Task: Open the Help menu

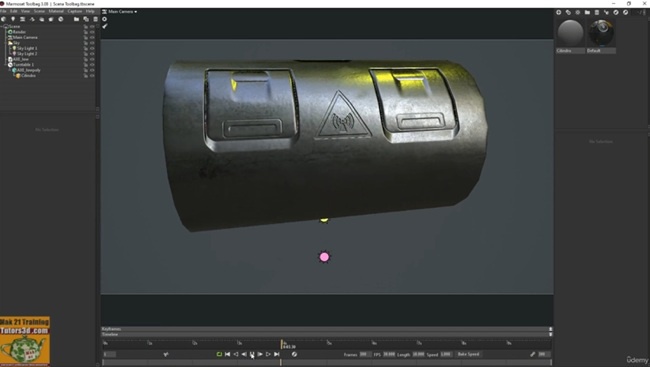Action: [x=90, y=11]
